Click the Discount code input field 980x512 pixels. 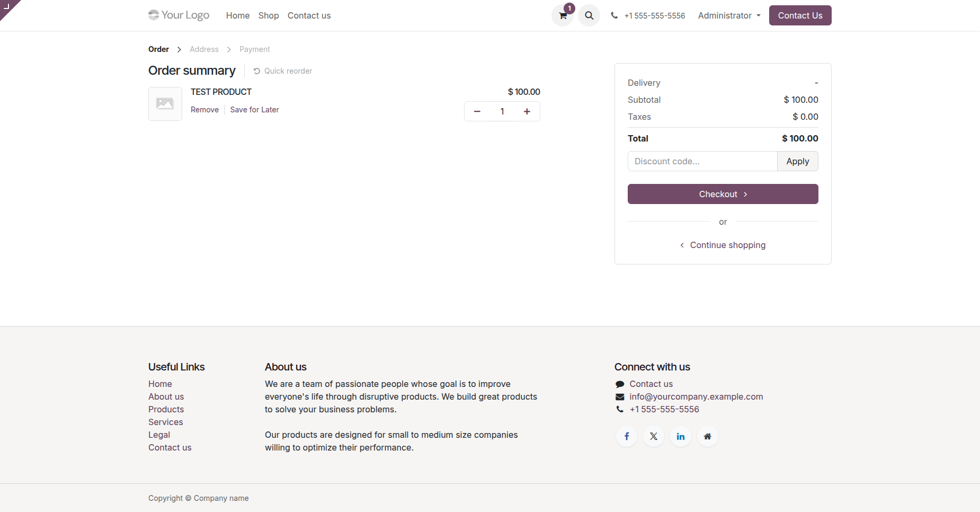(702, 161)
